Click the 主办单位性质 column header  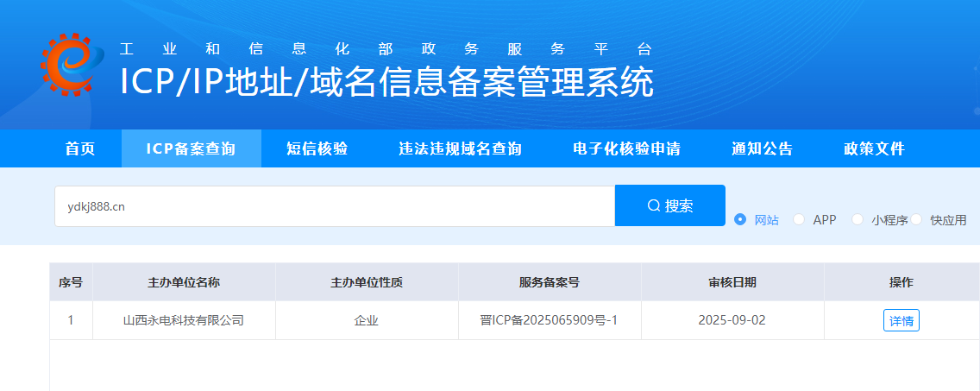(367, 282)
